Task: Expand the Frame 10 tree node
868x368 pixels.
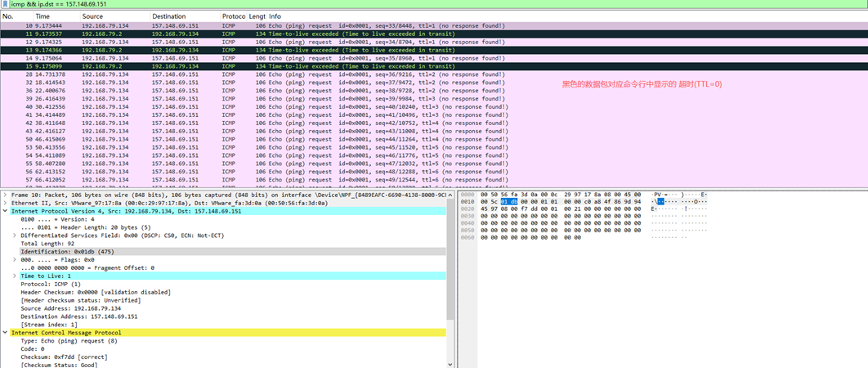Action: 5,195
